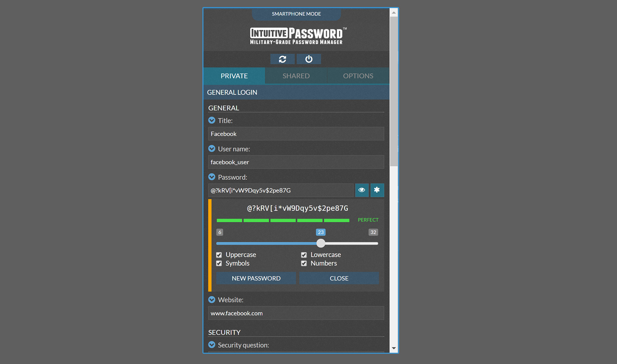This screenshot has width=617, height=364.
Task: Toggle password visibility with eye icon
Action: coord(362,190)
